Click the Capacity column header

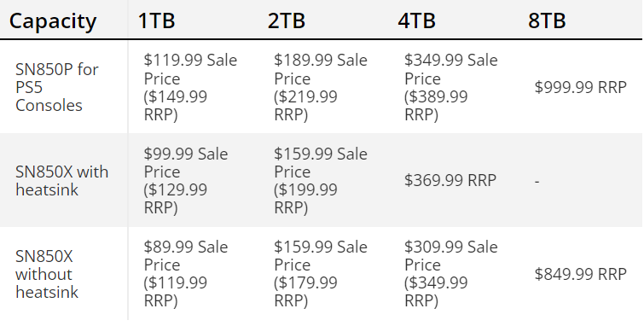pyautogui.click(x=53, y=20)
